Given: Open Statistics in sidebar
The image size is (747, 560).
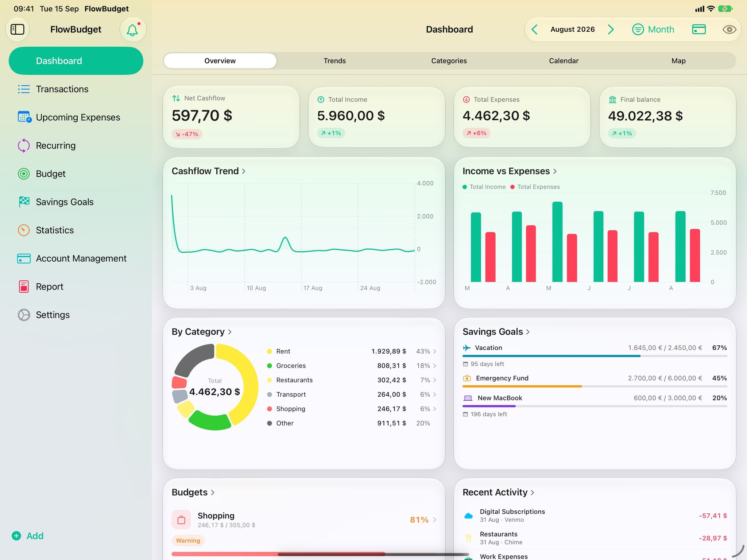Looking at the screenshot, I should pos(76,230).
